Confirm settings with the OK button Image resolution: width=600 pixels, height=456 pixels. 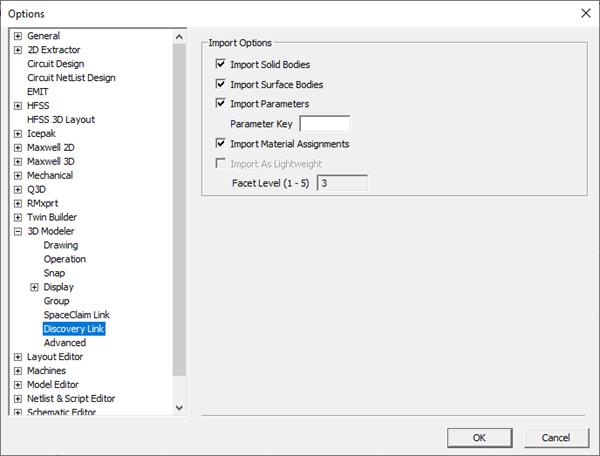coord(479,438)
